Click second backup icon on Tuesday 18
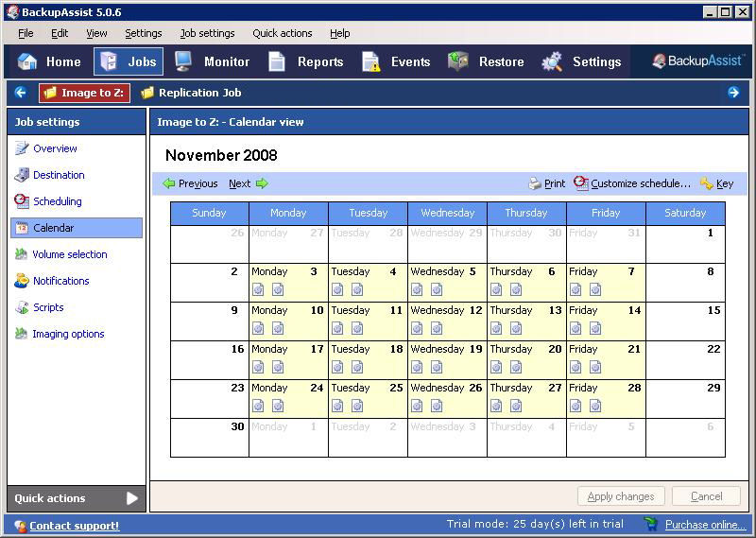The height and width of the screenshot is (538, 756). click(x=357, y=367)
